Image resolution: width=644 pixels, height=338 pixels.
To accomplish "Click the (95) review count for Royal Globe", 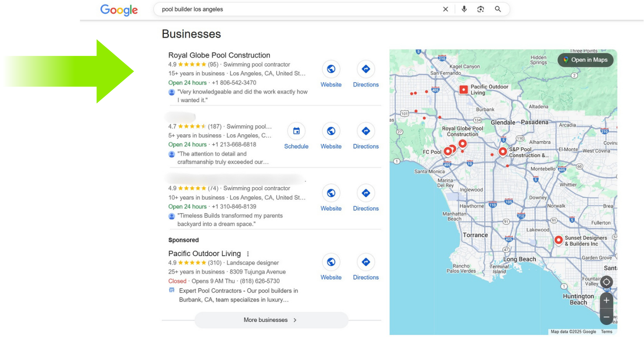I will 213,65.
